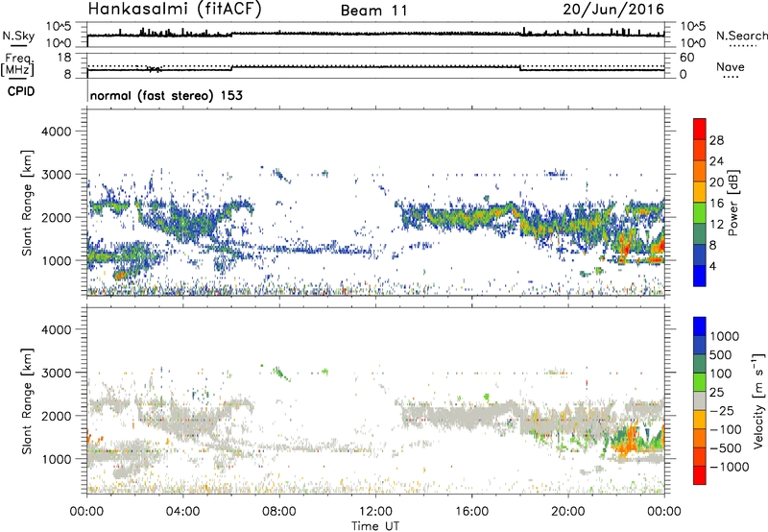This screenshot has width=768, height=532.
Task: Click the Nave legend label
Action: coord(731,67)
